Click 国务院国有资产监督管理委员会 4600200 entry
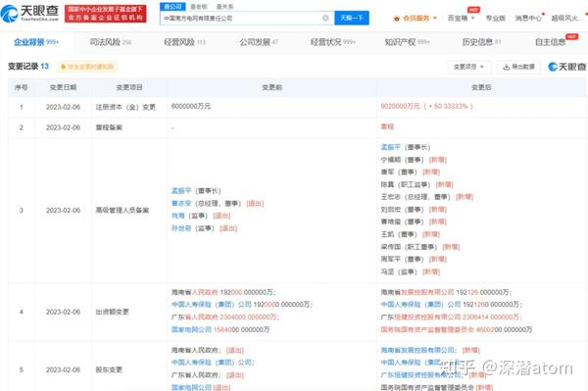The height and width of the screenshot is (391, 588). [457, 329]
